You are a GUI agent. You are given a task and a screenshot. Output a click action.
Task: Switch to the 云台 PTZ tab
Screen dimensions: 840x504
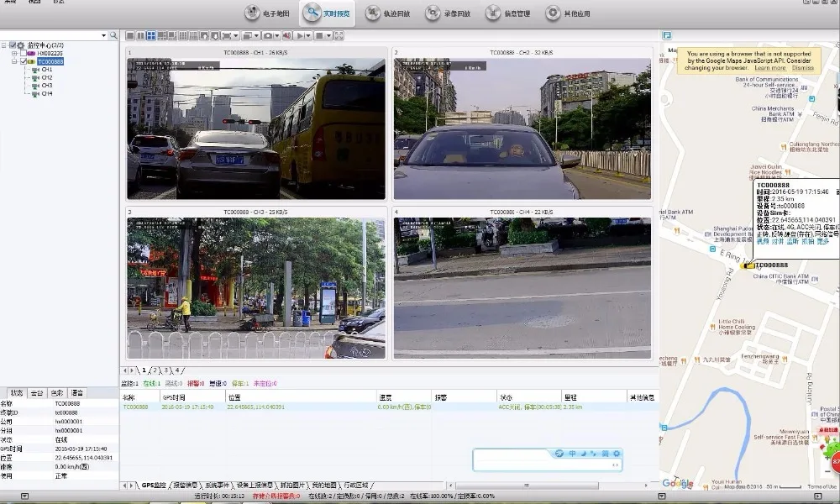click(x=36, y=393)
